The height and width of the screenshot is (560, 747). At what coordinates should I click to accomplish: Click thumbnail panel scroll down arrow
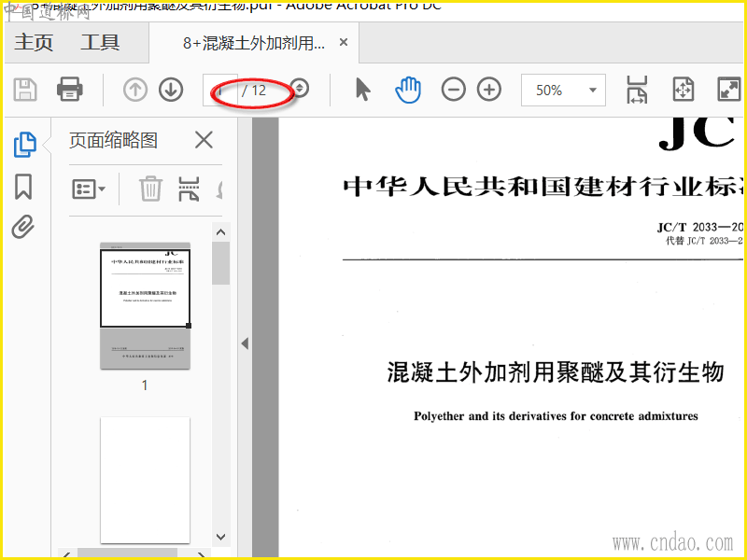click(220, 538)
